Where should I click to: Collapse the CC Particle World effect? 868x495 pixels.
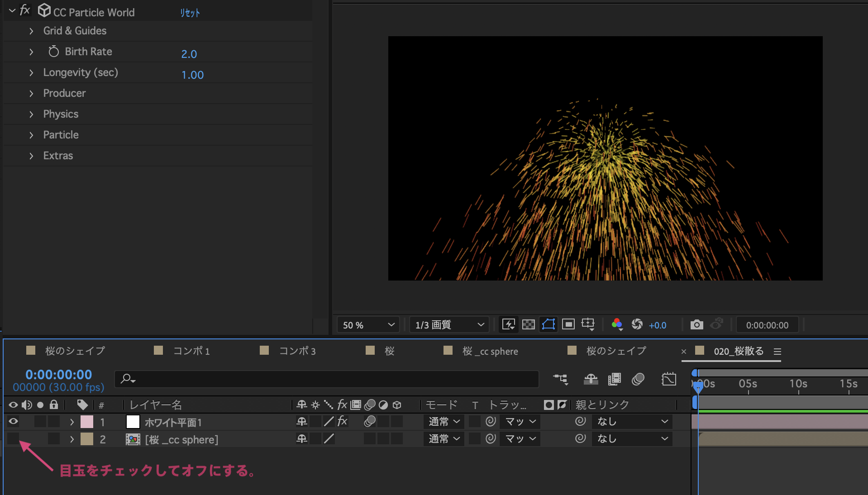coord(12,10)
